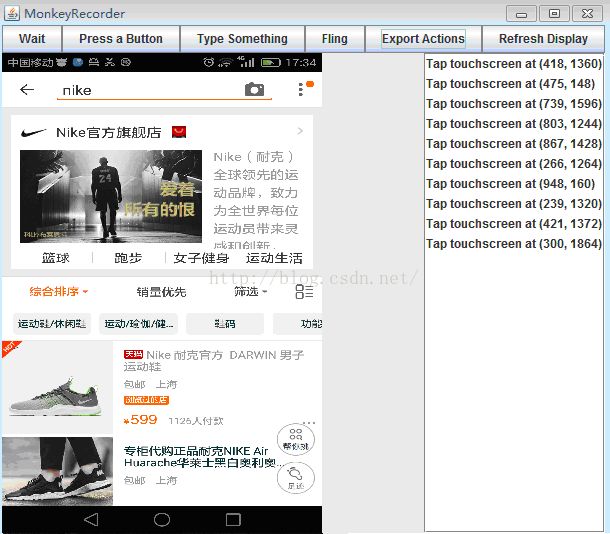
Task: Tap the alarm clock status icon
Action: pos(209,62)
